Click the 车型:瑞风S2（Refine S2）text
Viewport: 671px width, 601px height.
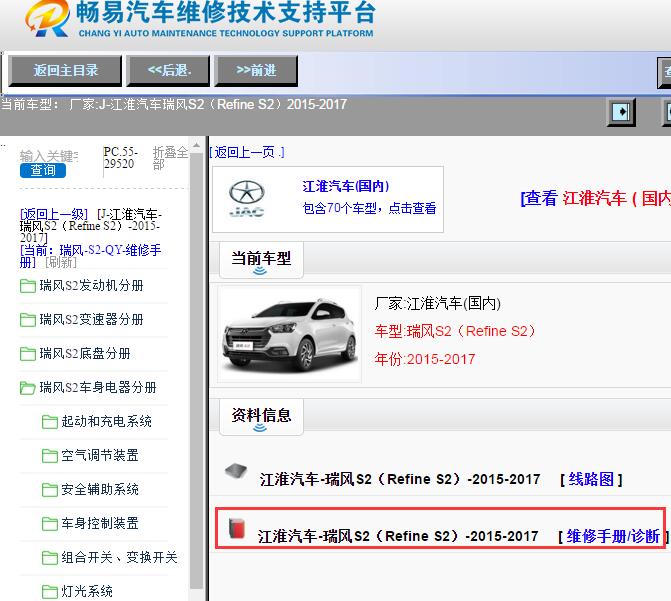pyautogui.click(x=455, y=331)
